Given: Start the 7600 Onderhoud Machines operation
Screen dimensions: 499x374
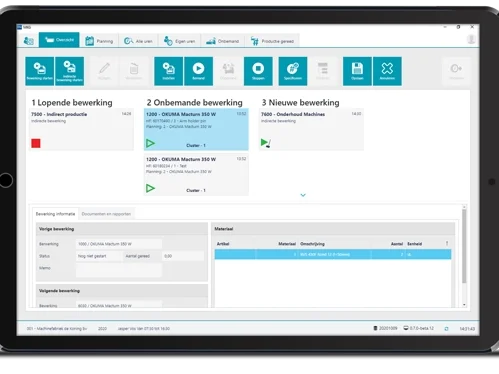Looking at the screenshot, I should [266, 143].
